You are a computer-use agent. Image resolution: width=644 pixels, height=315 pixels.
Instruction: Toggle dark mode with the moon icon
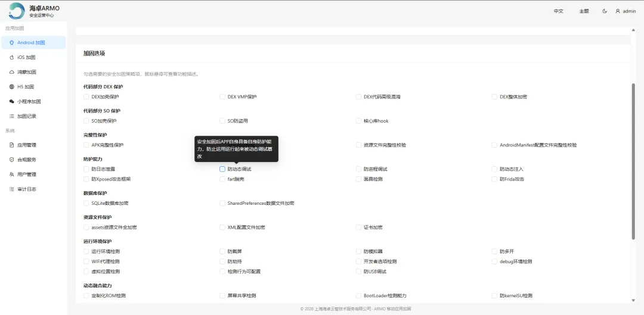605,11
